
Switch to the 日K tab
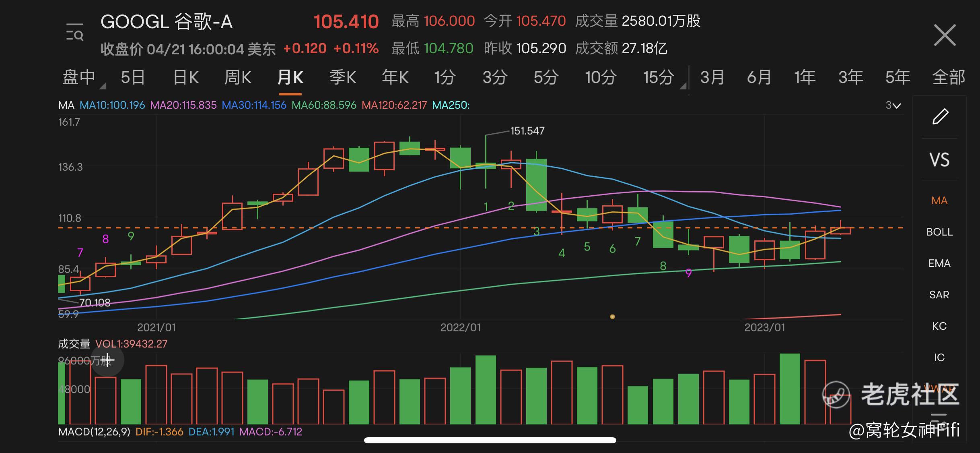coord(186,77)
